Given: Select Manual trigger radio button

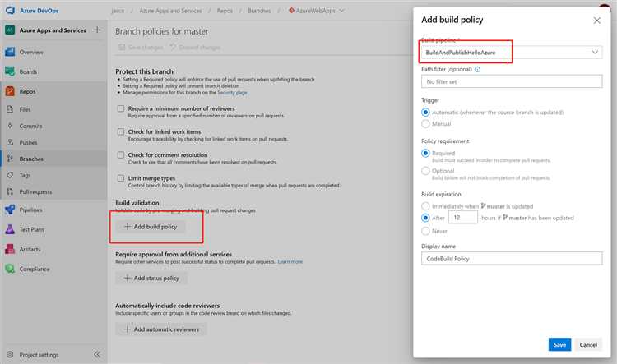Looking at the screenshot, I should click(x=425, y=124).
